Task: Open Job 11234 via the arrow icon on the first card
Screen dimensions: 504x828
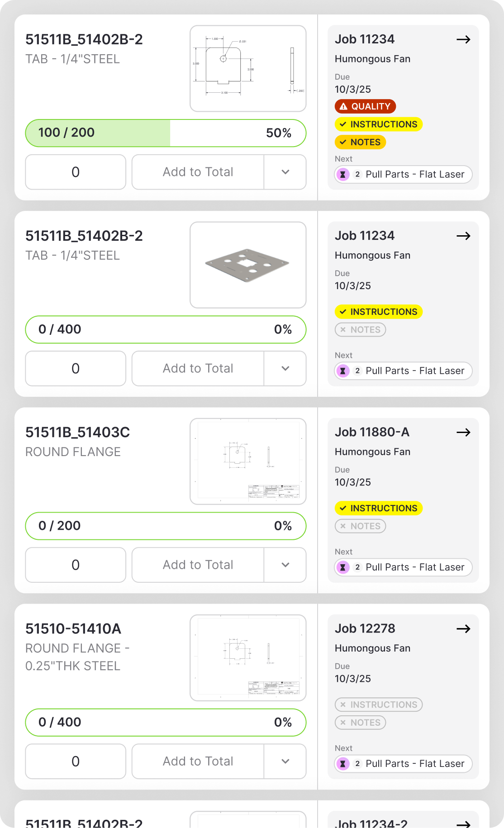Action: pos(463,39)
